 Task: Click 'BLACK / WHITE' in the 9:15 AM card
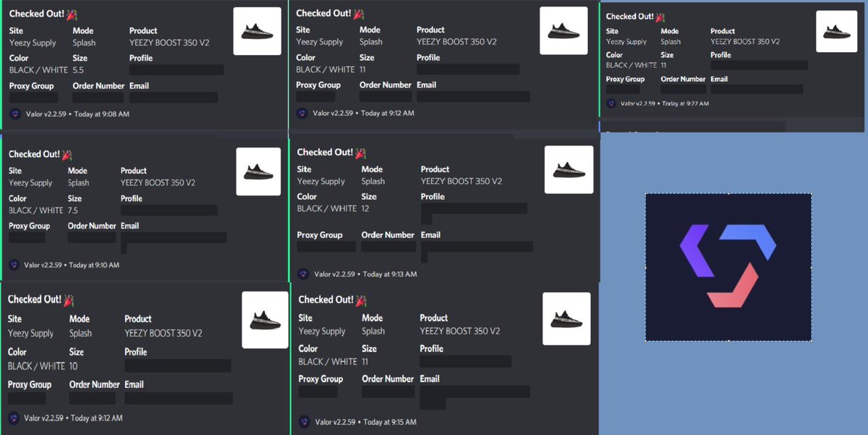(x=328, y=361)
